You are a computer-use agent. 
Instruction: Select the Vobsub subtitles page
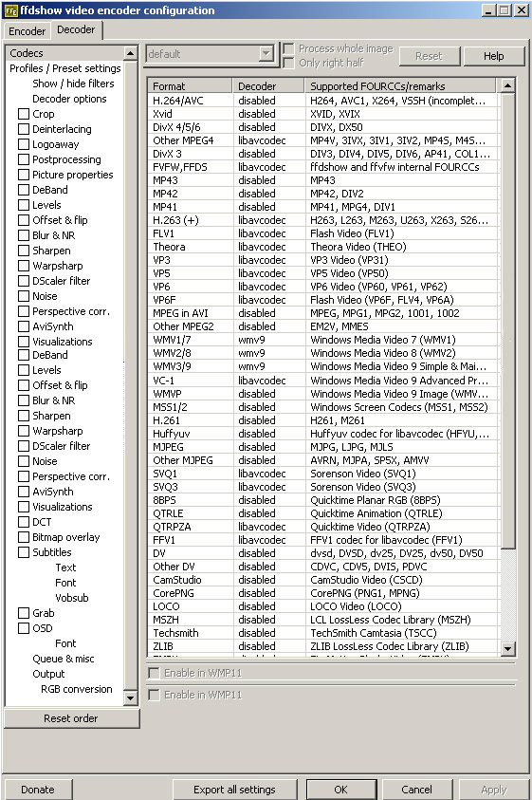72,598
